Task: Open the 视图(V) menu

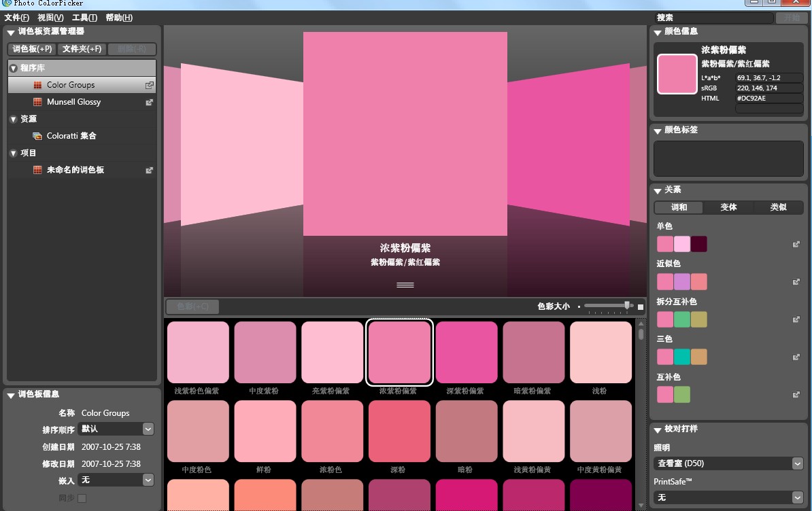Action: pyautogui.click(x=51, y=18)
